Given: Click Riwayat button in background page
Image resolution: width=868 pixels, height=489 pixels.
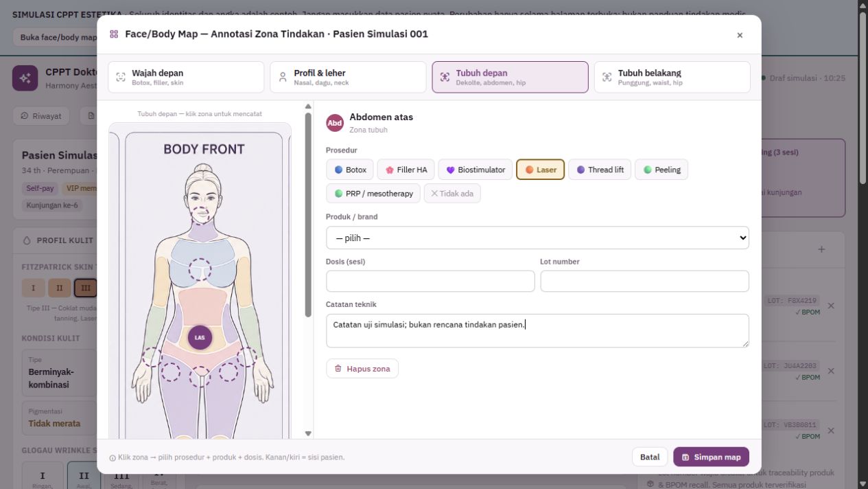Looking at the screenshot, I should pyautogui.click(x=41, y=116).
